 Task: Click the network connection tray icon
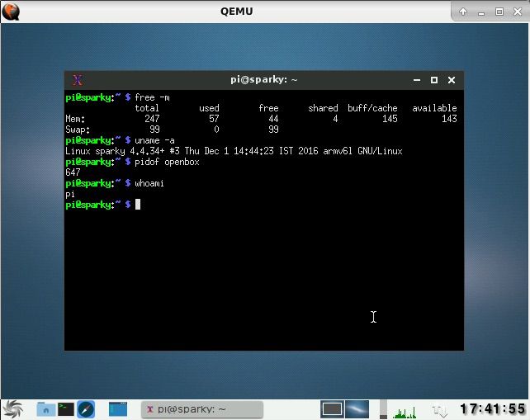coord(440,411)
